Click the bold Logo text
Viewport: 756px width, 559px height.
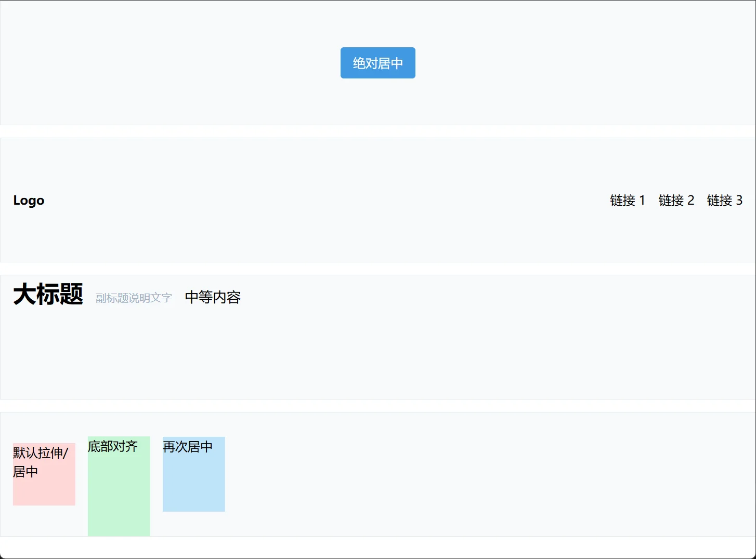(x=29, y=201)
